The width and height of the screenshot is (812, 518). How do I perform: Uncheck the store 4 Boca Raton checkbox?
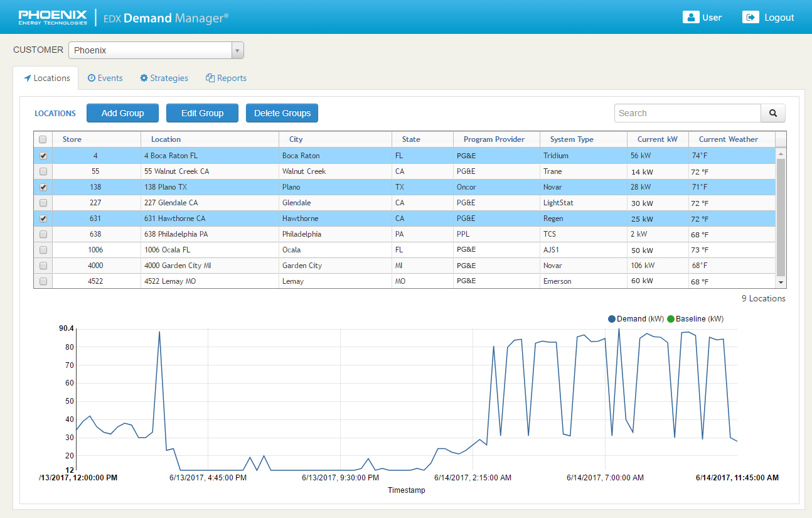tap(43, 156)
